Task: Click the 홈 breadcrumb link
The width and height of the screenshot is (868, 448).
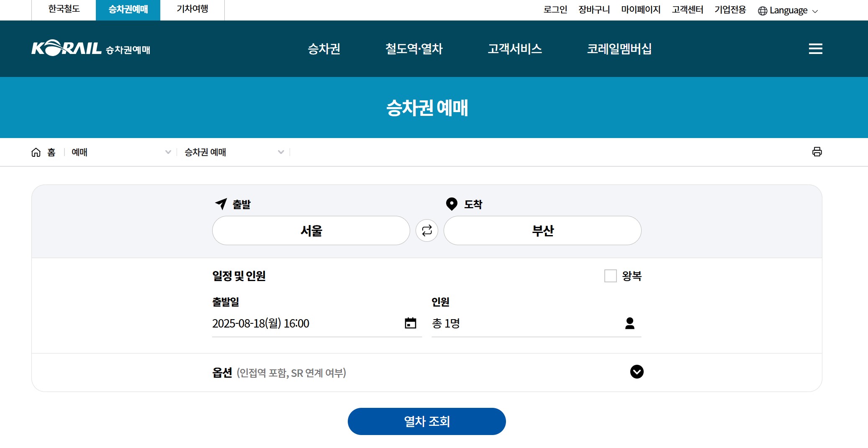Action: (x=51, y=152)
